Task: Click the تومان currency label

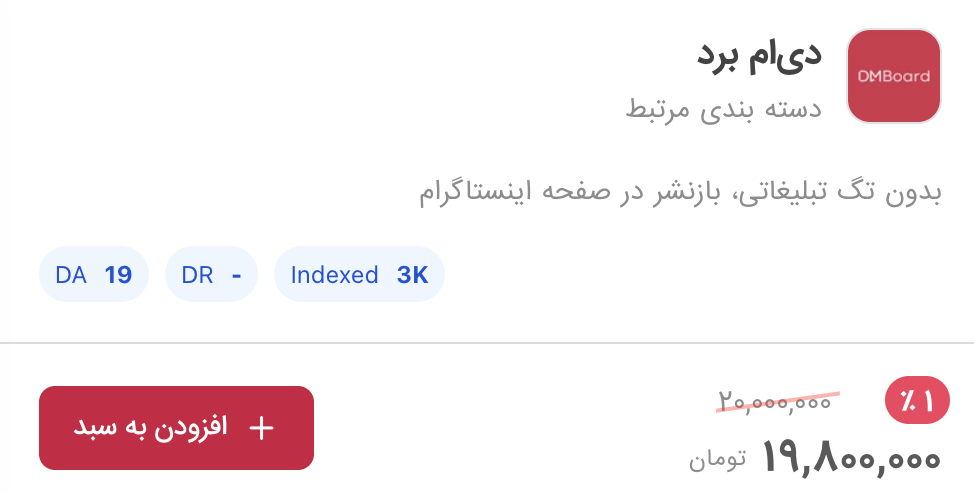Action: pos(717,461)
